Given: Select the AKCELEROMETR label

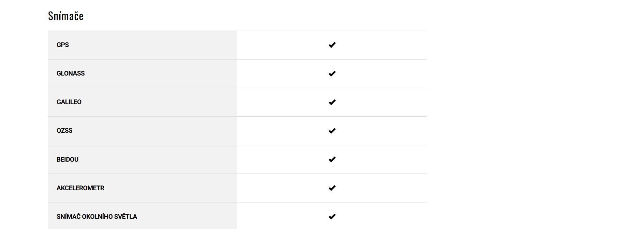Looking at the screenshot, I should [80, 188].
